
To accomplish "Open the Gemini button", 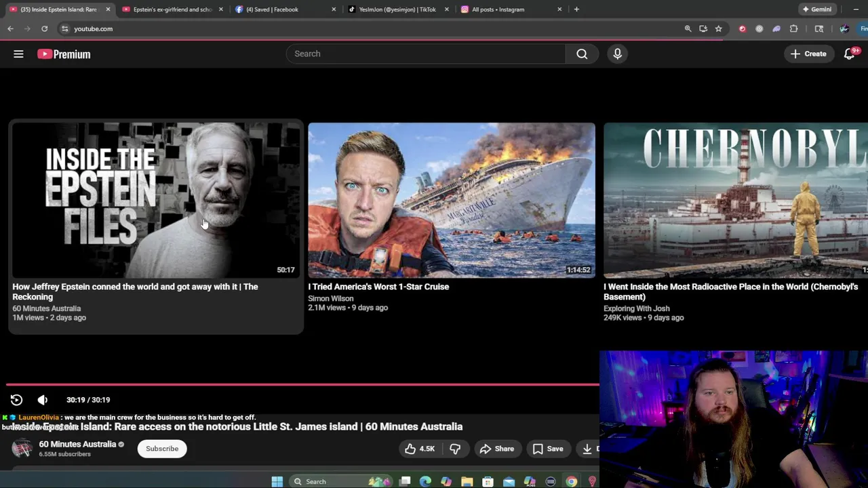I will pyautogui.click(x=816, y=9).
